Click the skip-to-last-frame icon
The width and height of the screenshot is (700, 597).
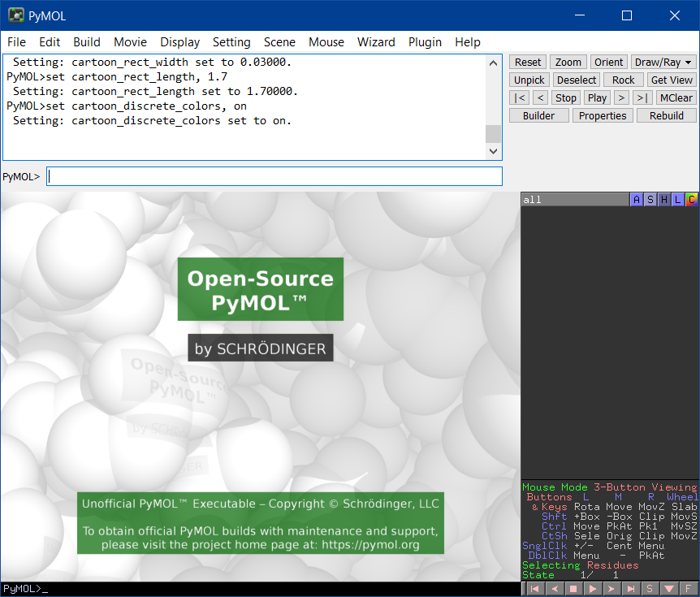631,589
